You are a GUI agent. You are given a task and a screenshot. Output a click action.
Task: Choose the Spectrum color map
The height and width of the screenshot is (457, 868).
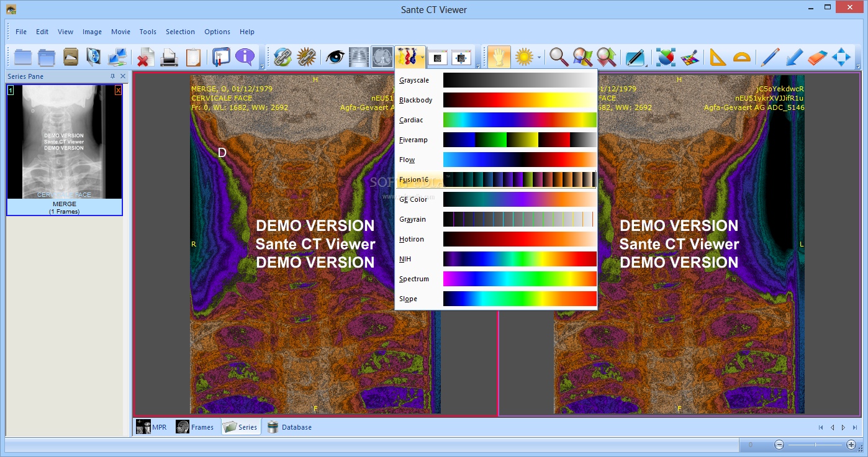[496, 279]
